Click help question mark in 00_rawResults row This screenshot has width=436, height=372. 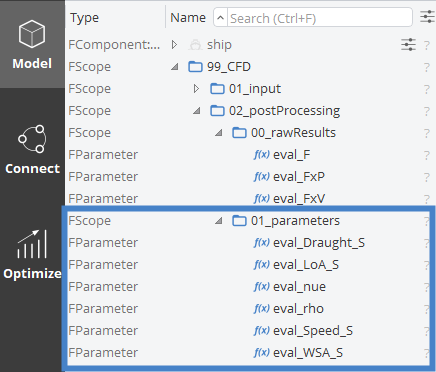pyautogui.click(x=427, y=133)
